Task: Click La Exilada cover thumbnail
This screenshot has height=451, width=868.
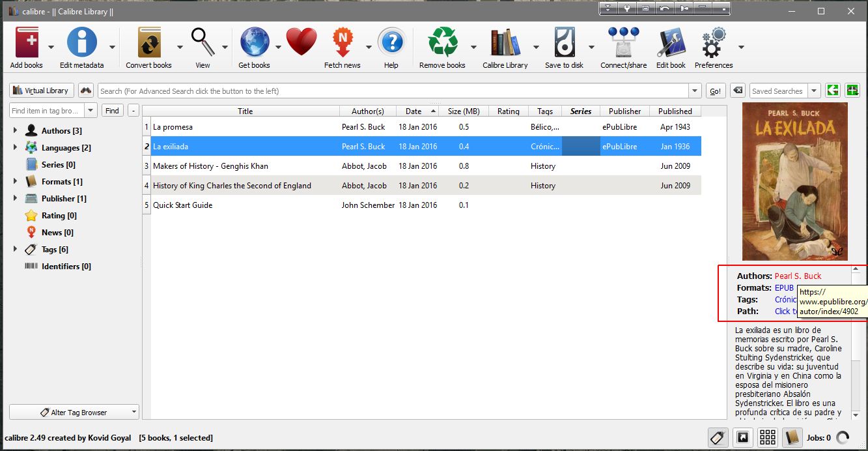Action: click(x=794, y=182)
